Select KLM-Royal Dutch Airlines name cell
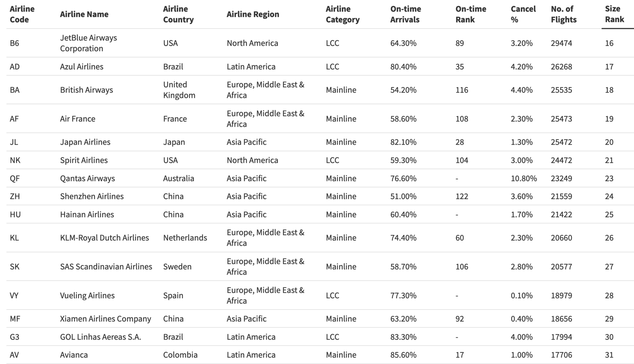The width and height of the screenshot is (634, 364). point(104,238)
